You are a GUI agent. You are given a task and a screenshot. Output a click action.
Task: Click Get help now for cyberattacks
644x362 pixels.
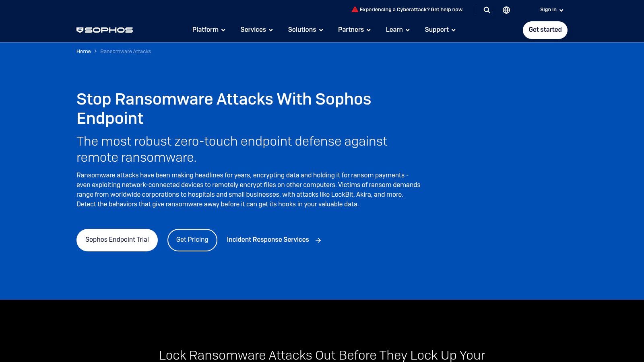pos(411,9)
